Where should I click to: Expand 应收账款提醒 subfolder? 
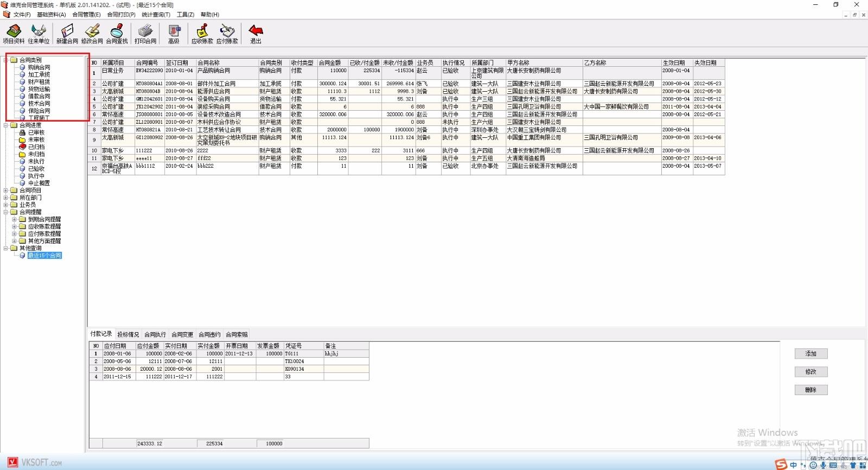click(15, 226)
